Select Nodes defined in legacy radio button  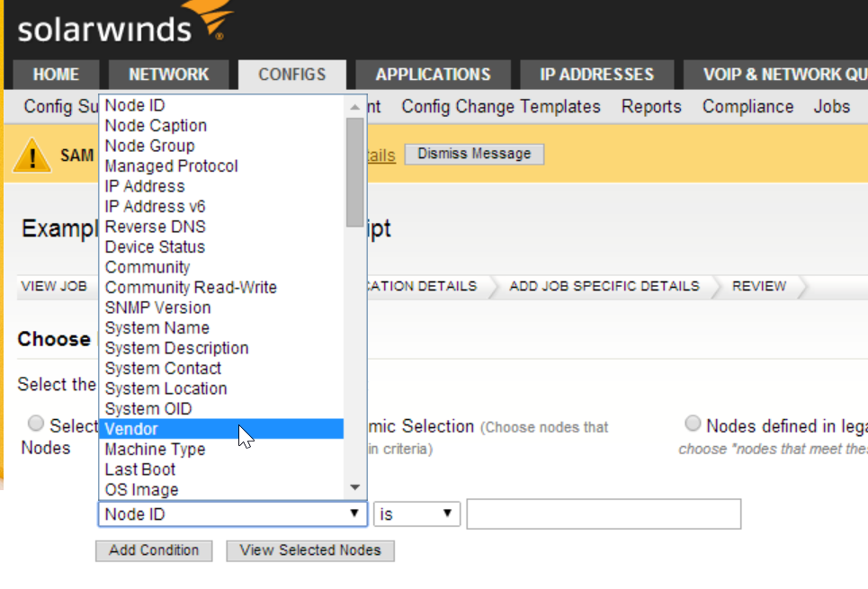[693, 424]
